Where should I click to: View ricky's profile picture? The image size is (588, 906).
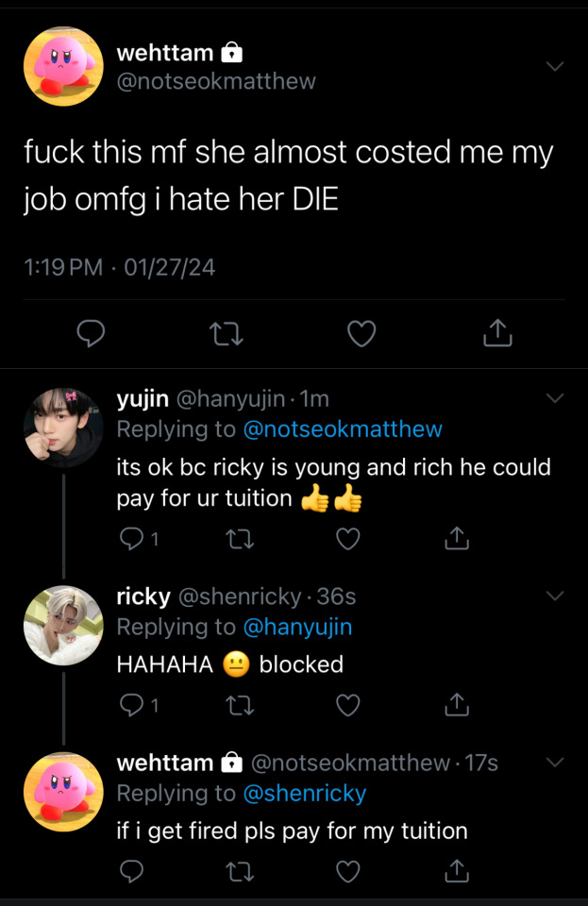click(63, 626)
